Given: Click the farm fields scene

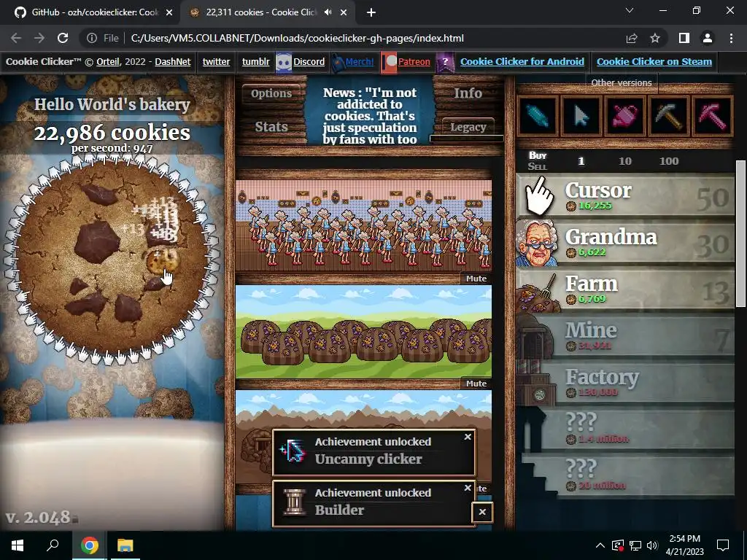Looking at the screenshot, I should pos(363,332).
